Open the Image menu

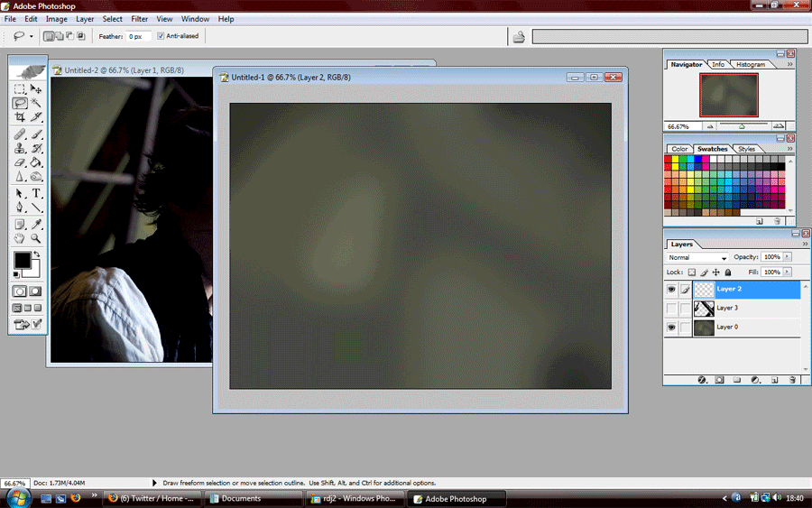[x=57, y=19]
